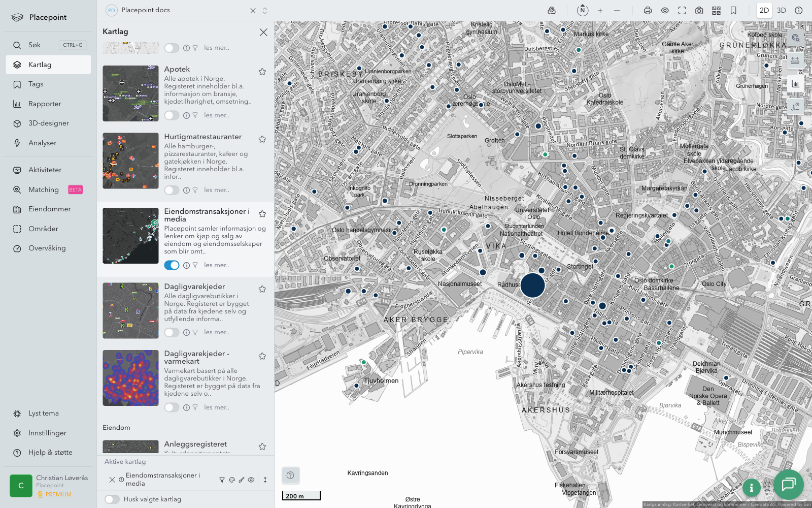Click the green map info button
The width and height of the screenshot is (812, 508).
[x=751, y=488]
